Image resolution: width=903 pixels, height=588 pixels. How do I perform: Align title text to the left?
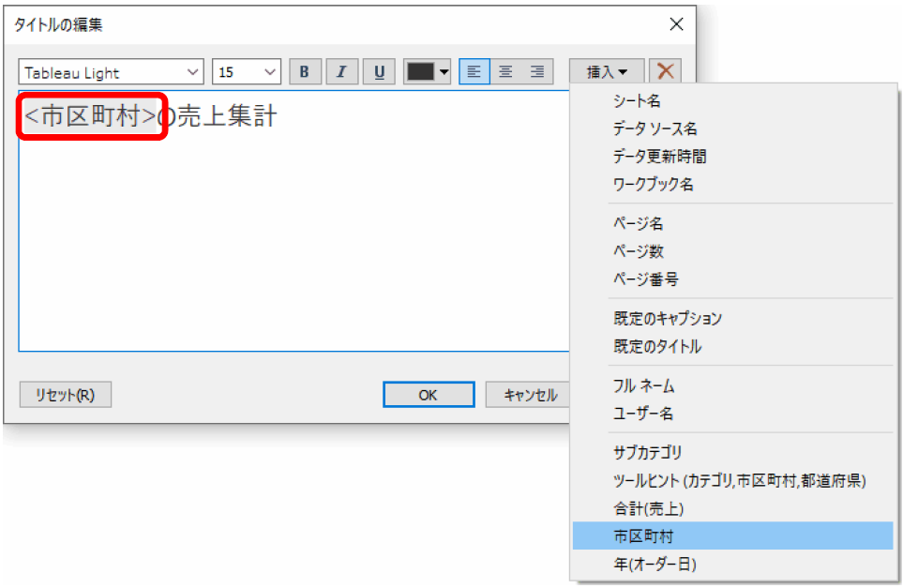point(474,72)
